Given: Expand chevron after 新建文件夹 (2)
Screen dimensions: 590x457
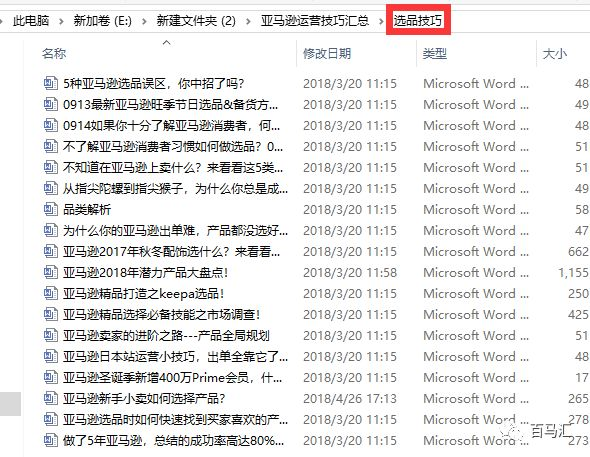Looking at the screenshot, I should (x=248, y=21).
